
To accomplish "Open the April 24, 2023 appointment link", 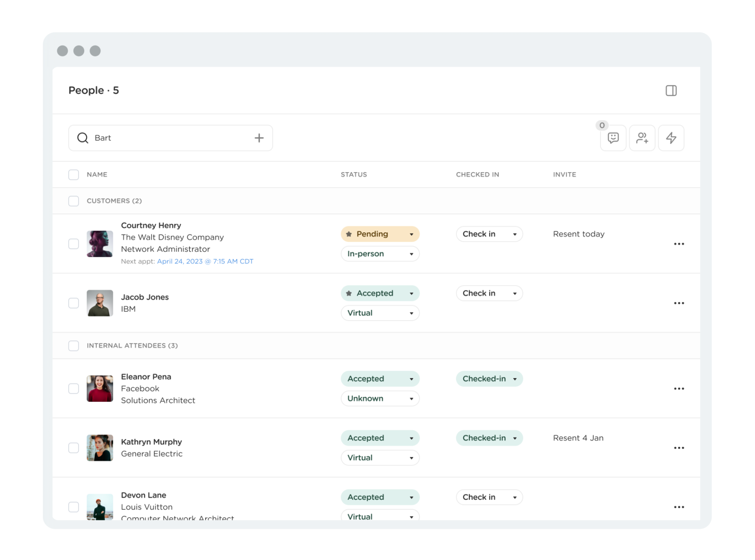I will pyautogui.click(x=205, y=261).
